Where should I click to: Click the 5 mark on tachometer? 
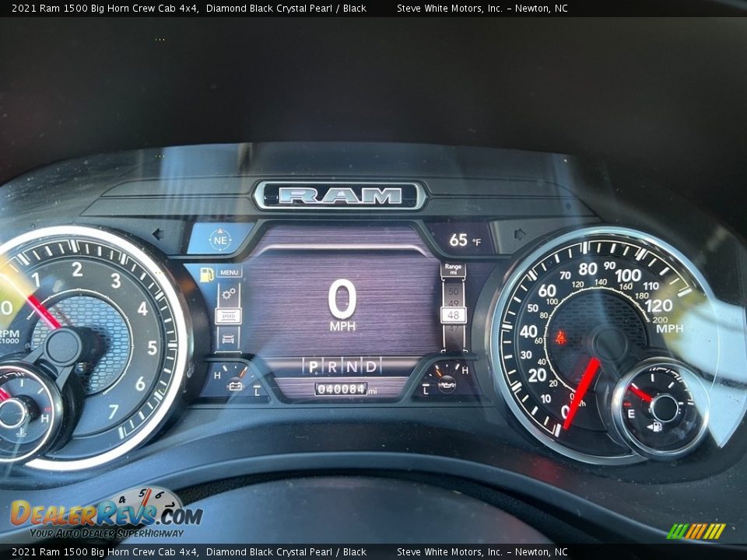tap(152, 348)
